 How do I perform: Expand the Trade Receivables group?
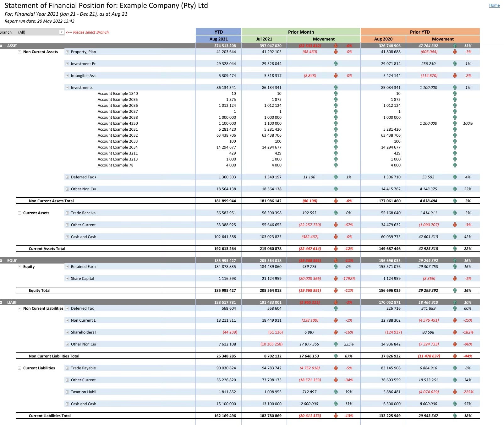tap(67, 213)
